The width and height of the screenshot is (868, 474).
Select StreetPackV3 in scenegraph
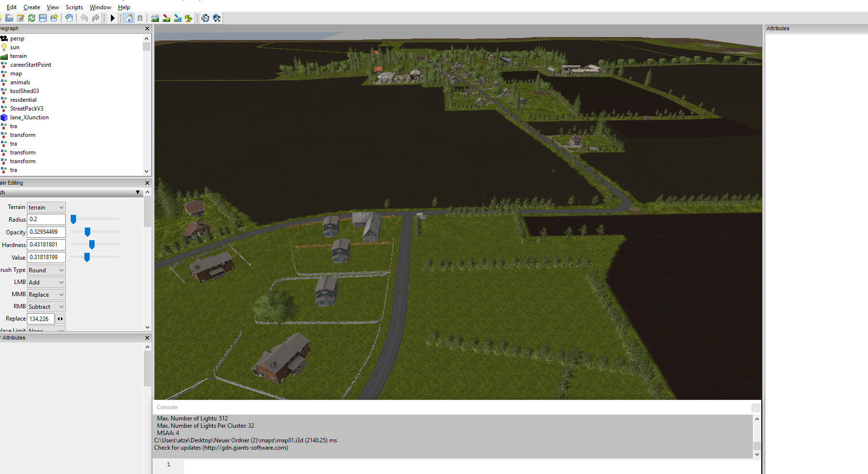coord(27,109)
